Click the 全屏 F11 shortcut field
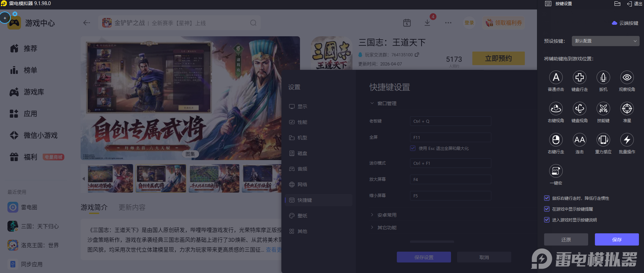 click(x=450, y=137)
